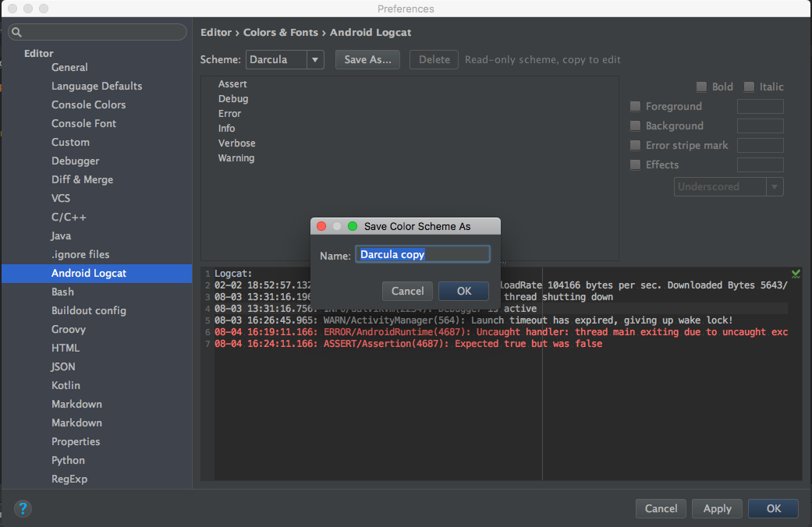Open C/C++ color settings

[69, 217]
